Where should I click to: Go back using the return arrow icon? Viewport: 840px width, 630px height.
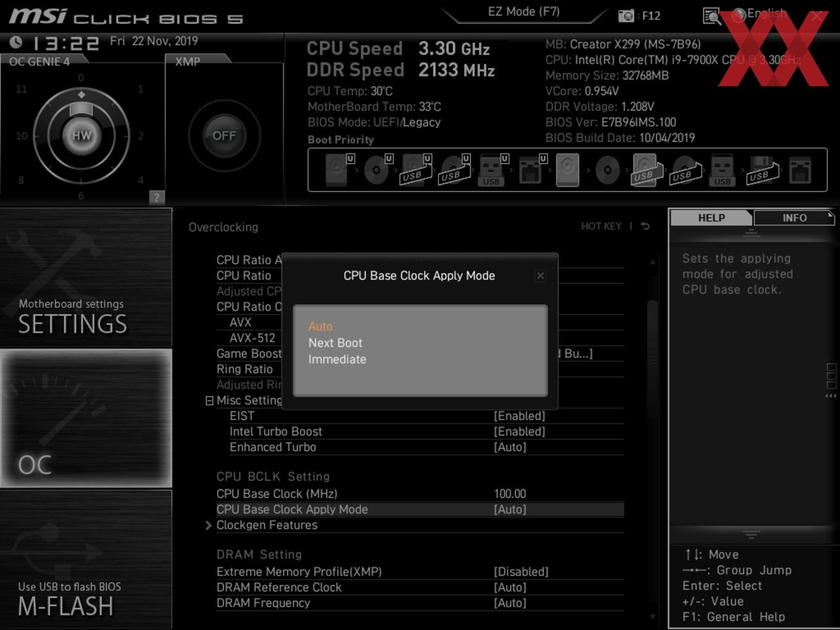pyautogui.click(x=645, y=226)
